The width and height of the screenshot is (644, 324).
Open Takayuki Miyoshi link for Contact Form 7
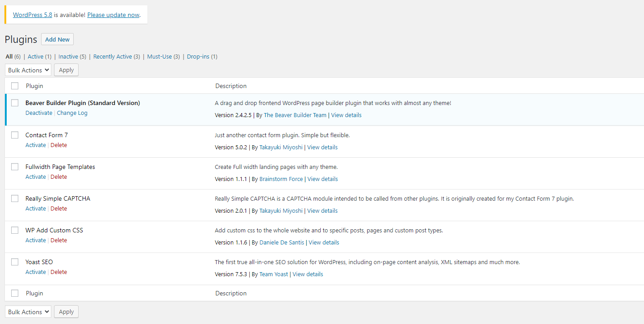click(281, 147)
